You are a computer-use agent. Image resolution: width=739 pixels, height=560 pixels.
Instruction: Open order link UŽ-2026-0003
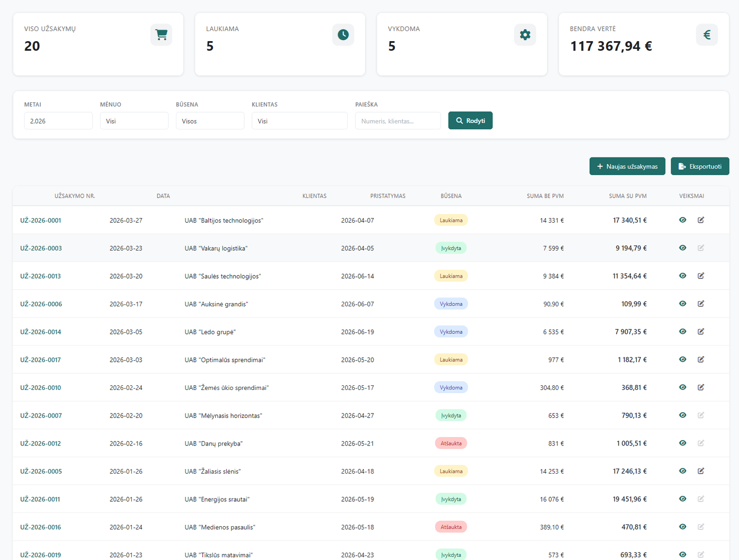click(x=41, y=248)
